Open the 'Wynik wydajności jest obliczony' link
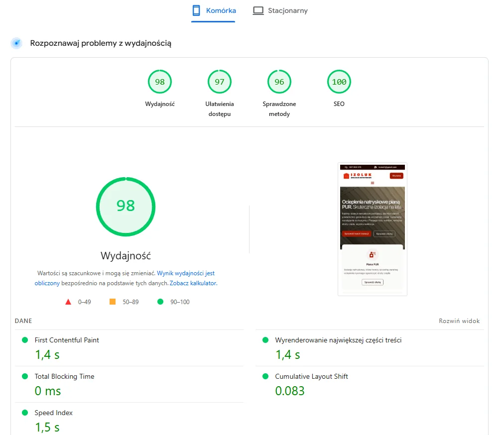This screenshot has width=504, height=435. click(x=185, y=273)
